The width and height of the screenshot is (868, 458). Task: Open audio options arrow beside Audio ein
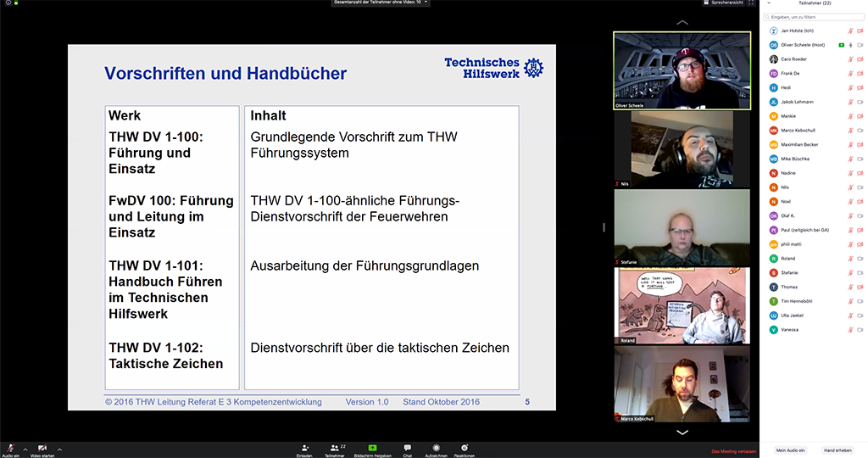[25, 449]
